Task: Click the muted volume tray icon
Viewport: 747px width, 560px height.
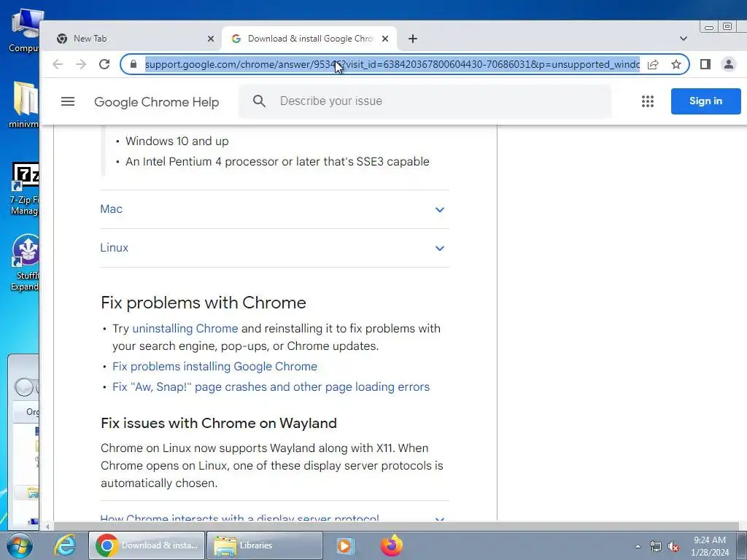Action: coord(673,546)
